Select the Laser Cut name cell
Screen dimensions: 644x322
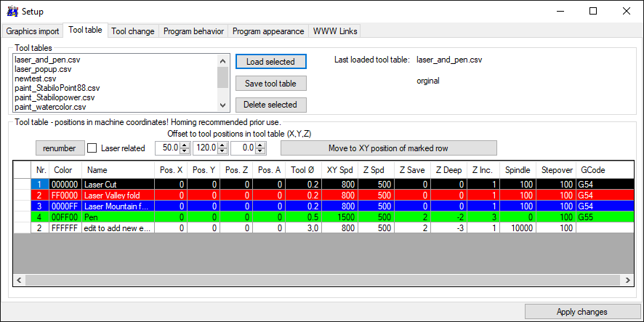(118, 185)
